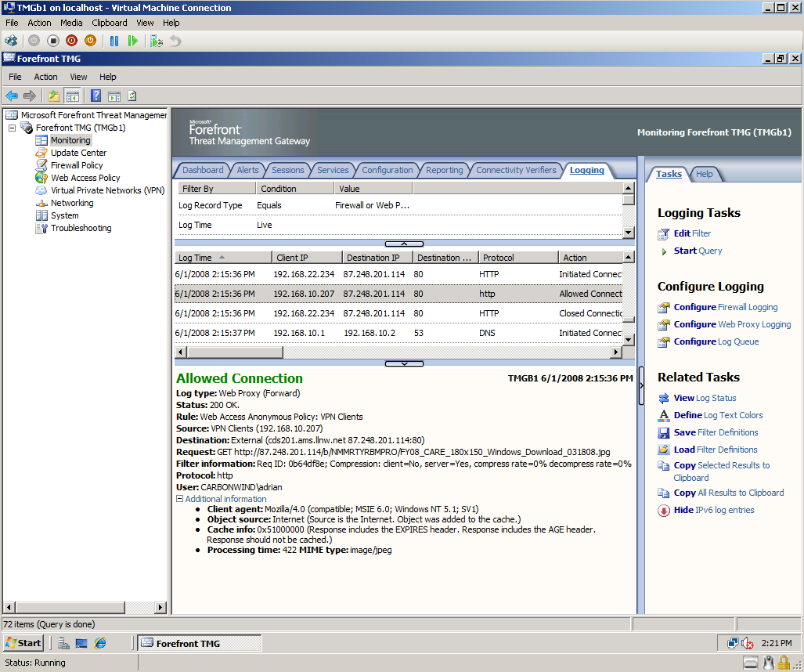
Task: Open help using the question mark icon
Action: click(96, 96)
